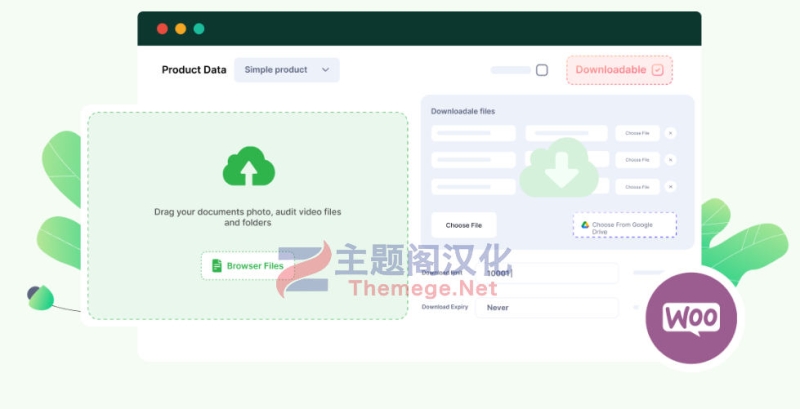Click the Downloadale files heading
Screen dimensions: 800x409
click(463, 111)
